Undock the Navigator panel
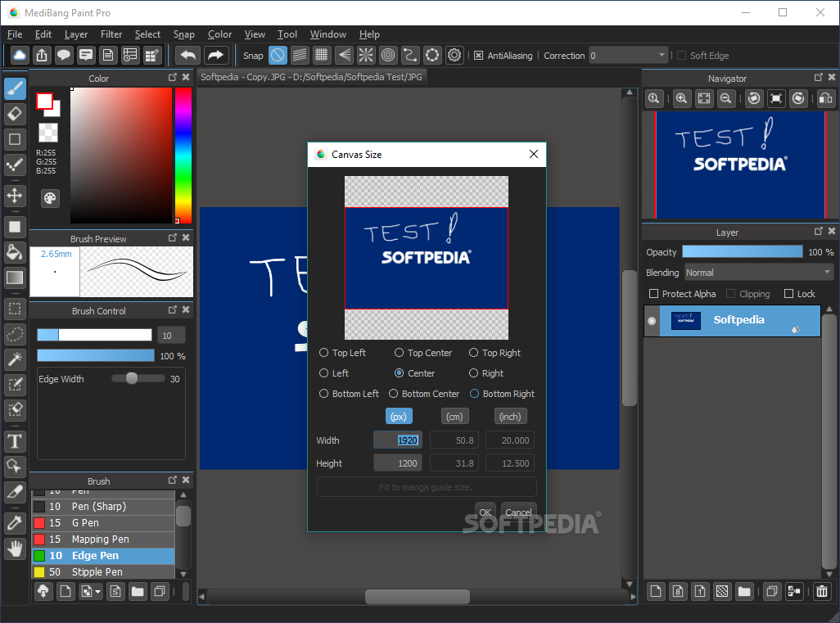This screenshot has width=840, height=623. (x=819, y=78)
